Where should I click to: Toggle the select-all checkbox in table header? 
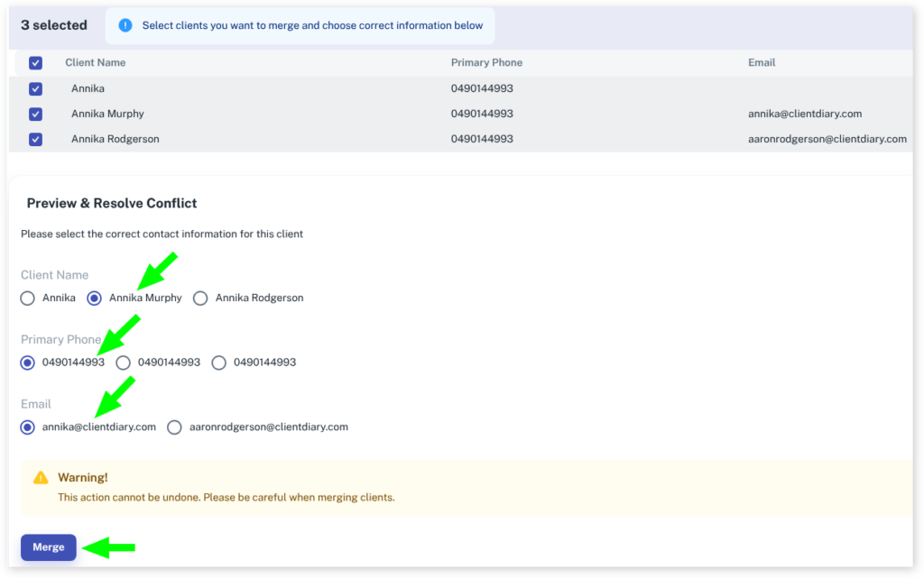click(35, 63)
